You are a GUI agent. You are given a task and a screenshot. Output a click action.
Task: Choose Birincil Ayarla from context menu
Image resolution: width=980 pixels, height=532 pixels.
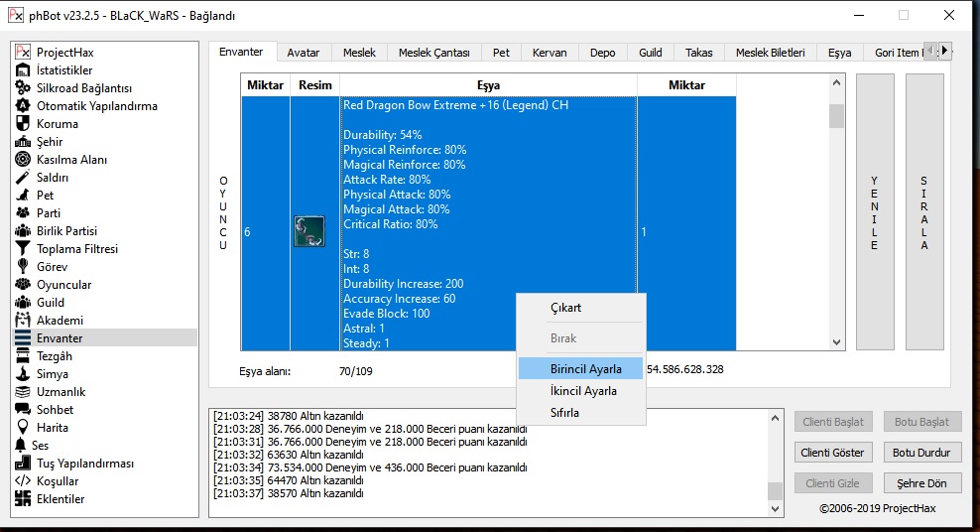pyautogui.click(x=585, y=369)
